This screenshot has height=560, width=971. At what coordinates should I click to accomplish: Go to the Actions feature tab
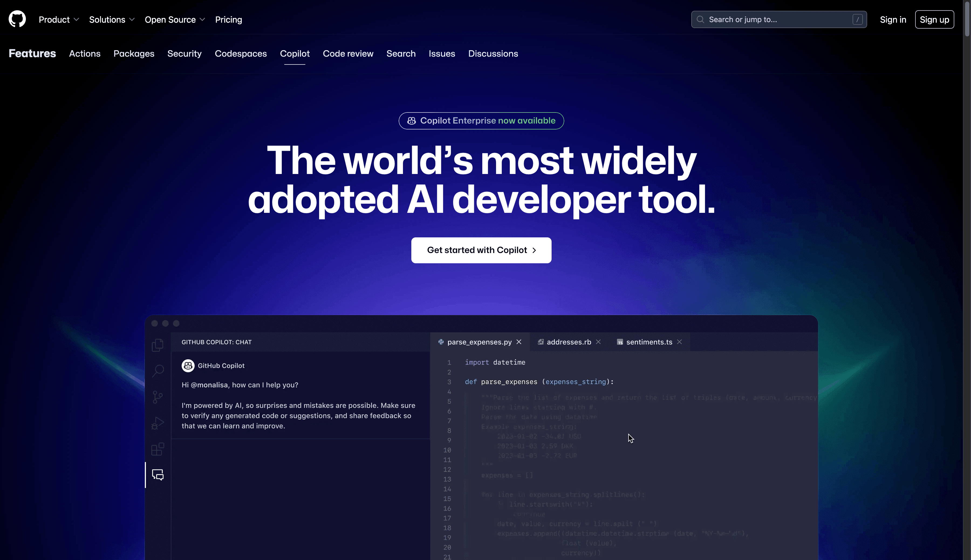85,53
